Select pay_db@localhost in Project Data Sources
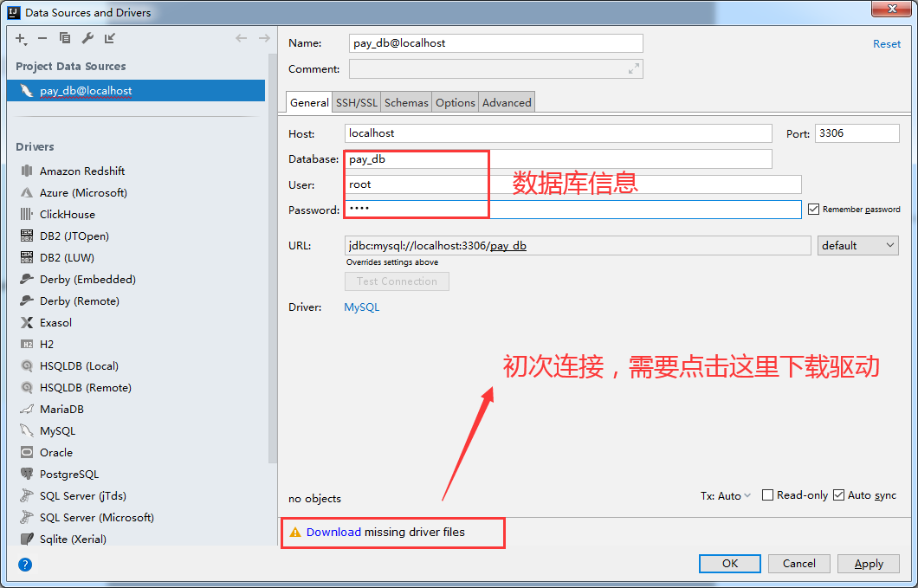 coord(136,91)
